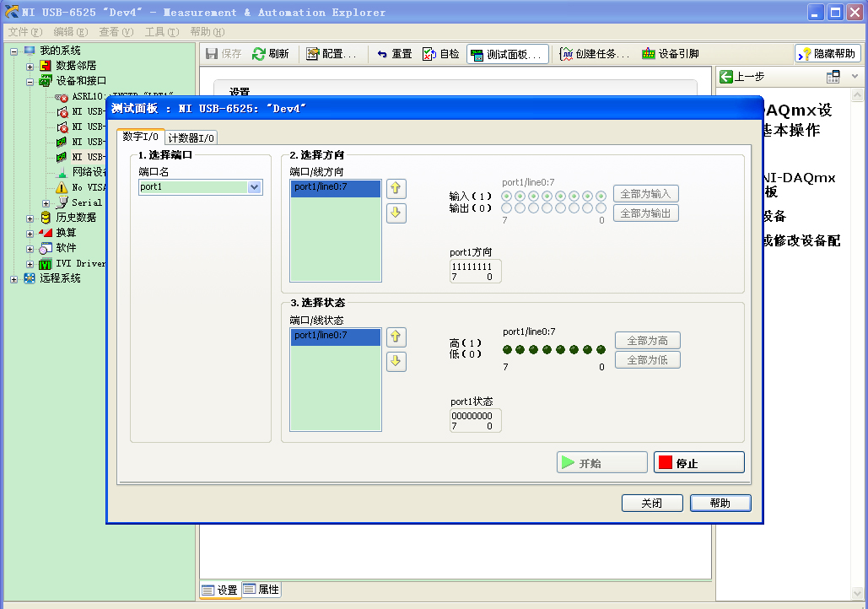
Task: Click the port1状态 value field
Action: 476,420
